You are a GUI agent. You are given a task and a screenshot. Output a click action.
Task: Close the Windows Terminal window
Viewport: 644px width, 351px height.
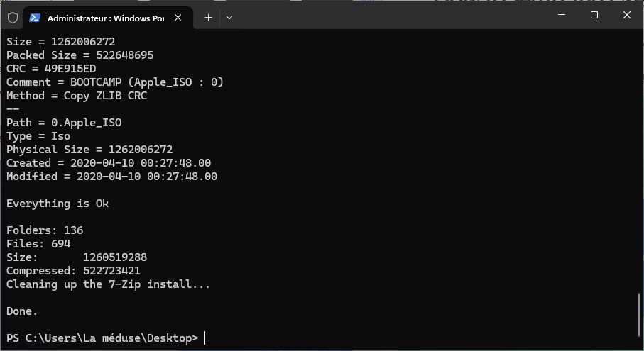627,15
